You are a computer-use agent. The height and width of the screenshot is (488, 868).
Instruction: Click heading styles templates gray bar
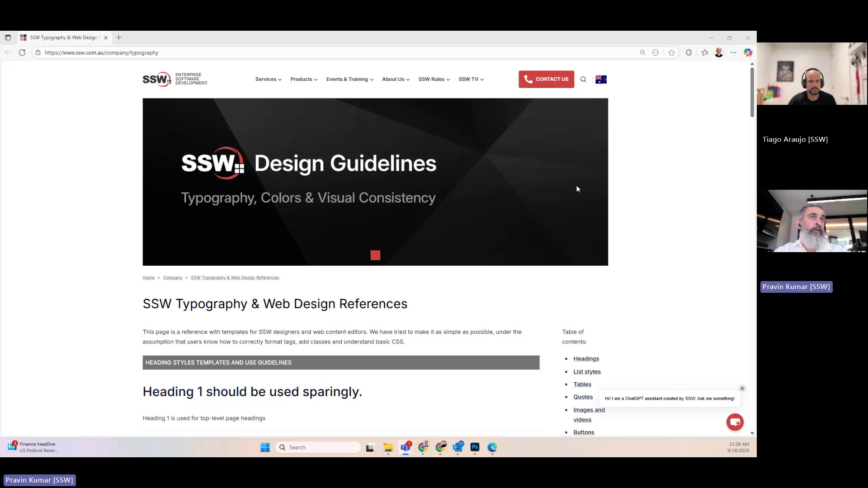(341, 362)
